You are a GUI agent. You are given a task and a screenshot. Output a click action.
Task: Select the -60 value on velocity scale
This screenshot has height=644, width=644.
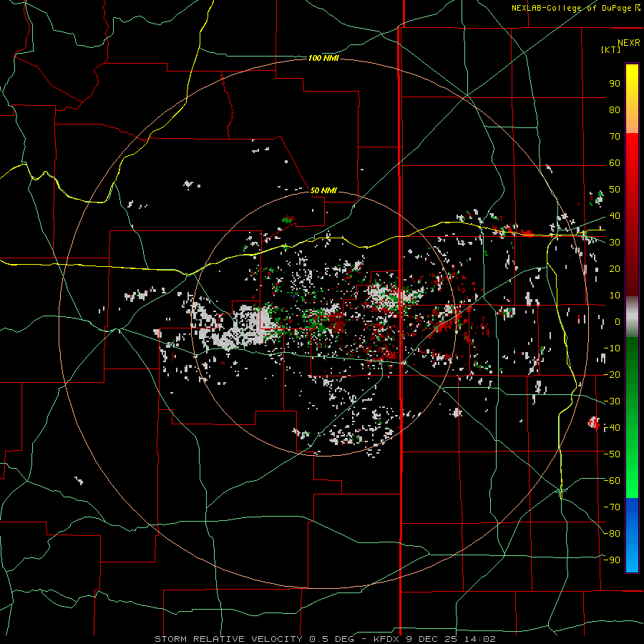coord(612,481)
